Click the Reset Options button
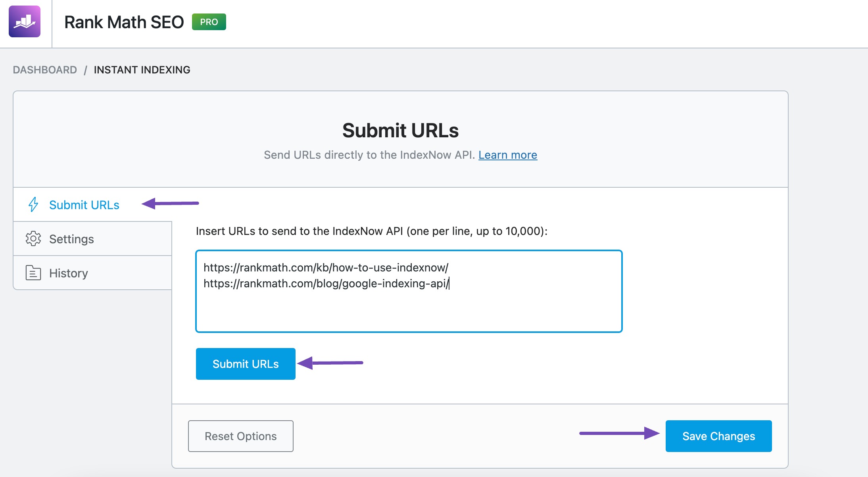The width and height of the screenshot is (868, 477). (x=241, y=436)
